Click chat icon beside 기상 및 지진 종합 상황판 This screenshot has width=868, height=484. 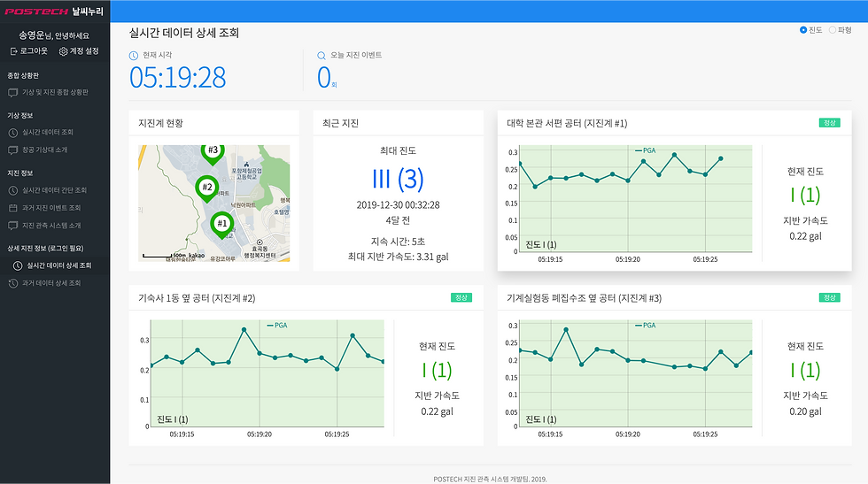coord(12,92)
